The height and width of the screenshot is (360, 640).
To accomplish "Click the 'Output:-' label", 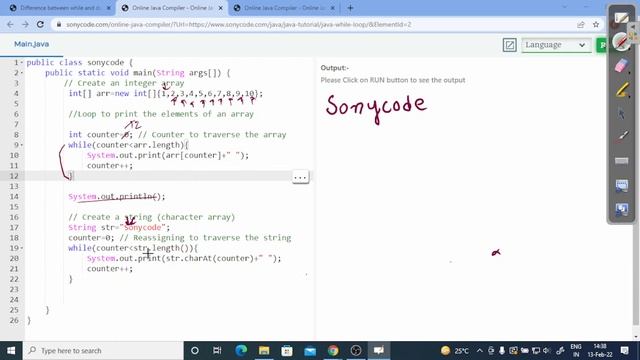I will 335,68.
